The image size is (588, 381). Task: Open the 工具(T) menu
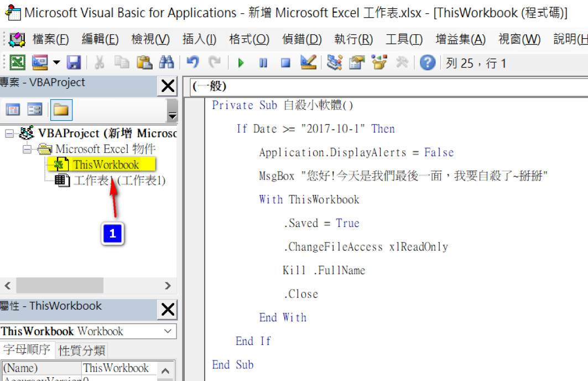click(x=404, y=39)
